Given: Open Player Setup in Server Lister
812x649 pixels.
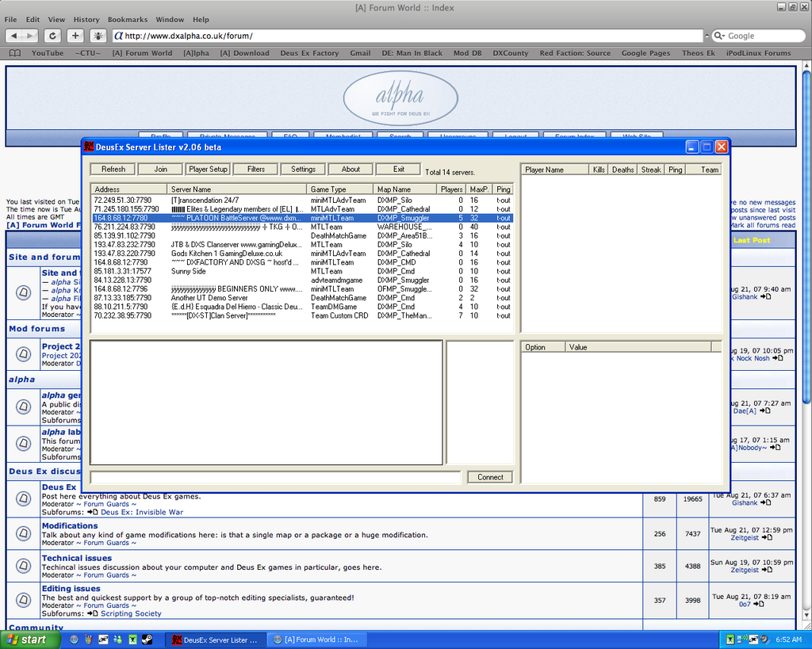Looking at the screenshot, I should 209,170.
